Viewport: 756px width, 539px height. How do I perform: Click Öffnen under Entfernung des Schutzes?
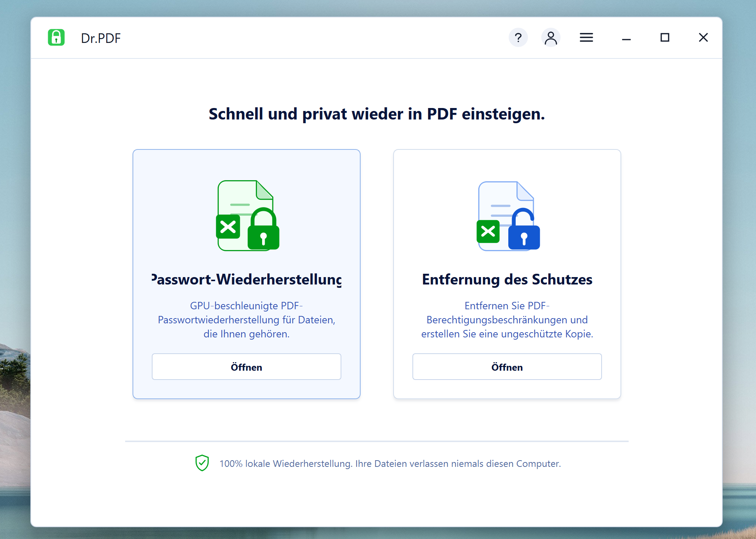coord(507,367)
